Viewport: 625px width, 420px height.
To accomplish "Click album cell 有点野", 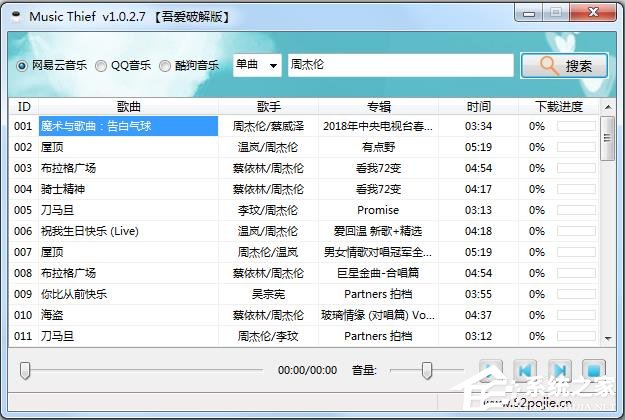I will (x=378, y=147).
